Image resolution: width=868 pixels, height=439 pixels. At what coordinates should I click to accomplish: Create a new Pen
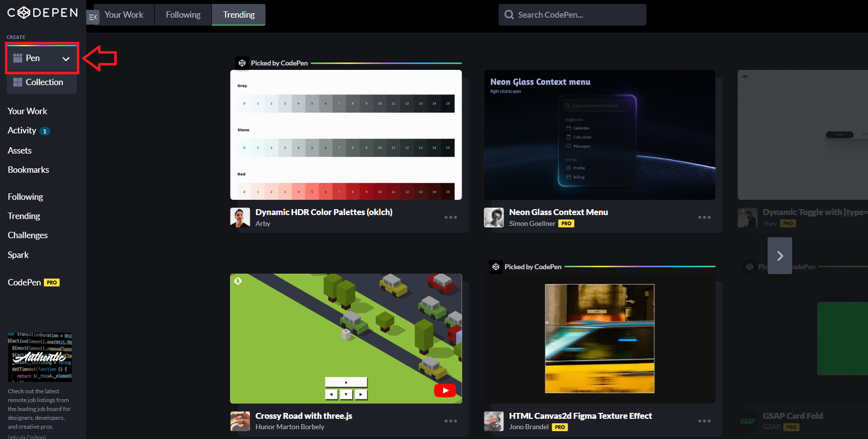click(33, 58)
